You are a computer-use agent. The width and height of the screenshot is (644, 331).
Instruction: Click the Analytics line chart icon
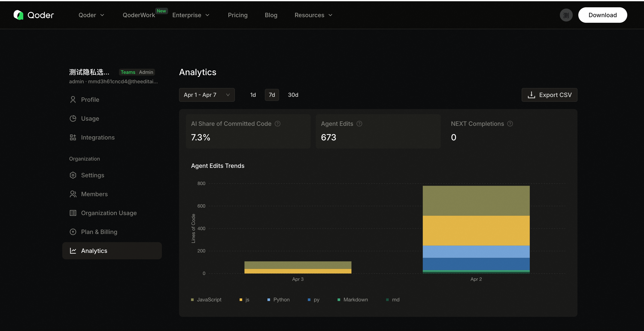pos(73,251)
